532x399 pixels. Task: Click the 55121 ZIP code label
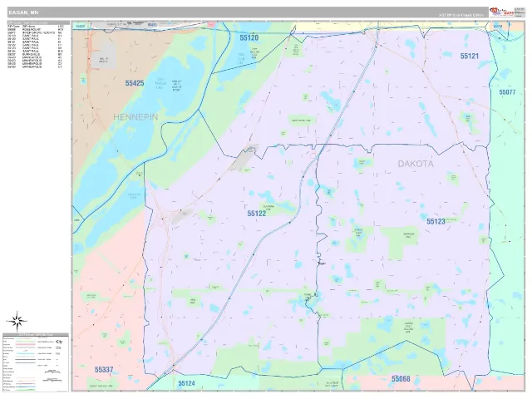coord(469,56)
